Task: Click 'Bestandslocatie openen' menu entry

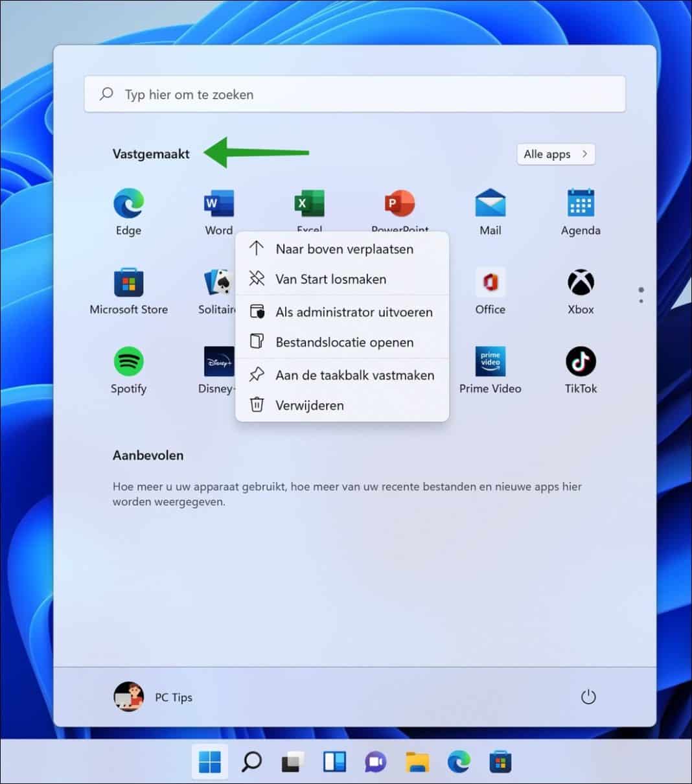Action: click(344, 342)
